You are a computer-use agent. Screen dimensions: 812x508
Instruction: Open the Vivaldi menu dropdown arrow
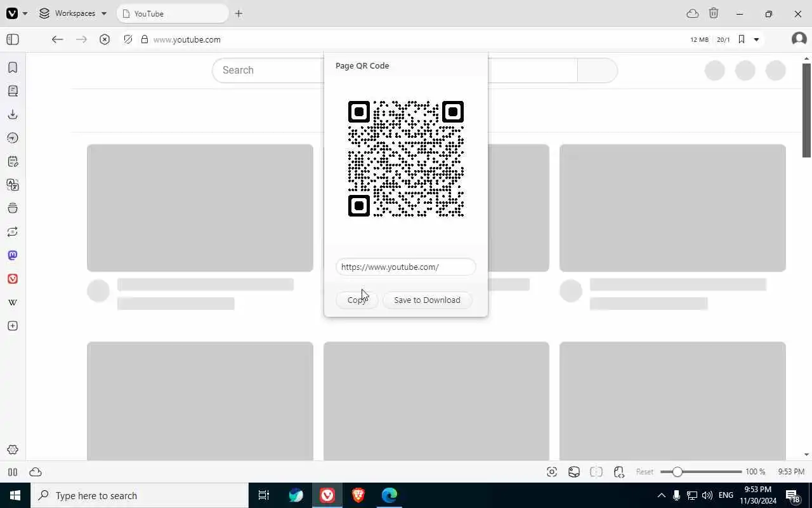pyautogui.click(x=25, y=13)
